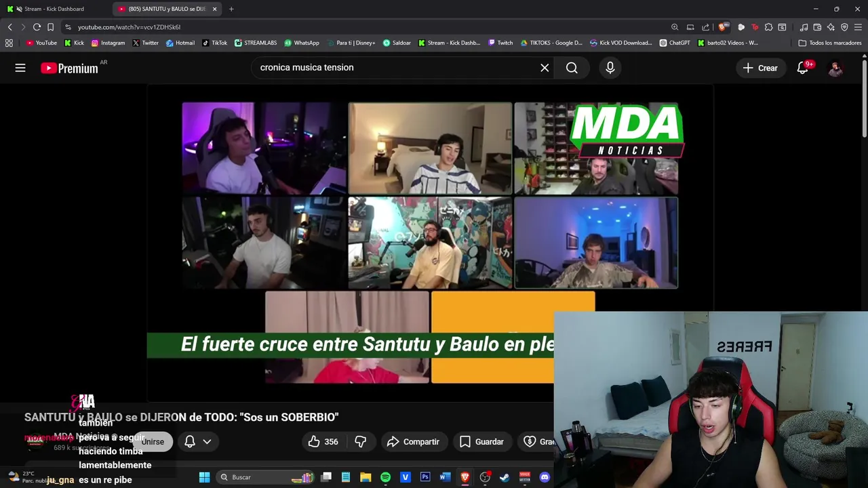Join the channel with Unirse button

point(153,442)
